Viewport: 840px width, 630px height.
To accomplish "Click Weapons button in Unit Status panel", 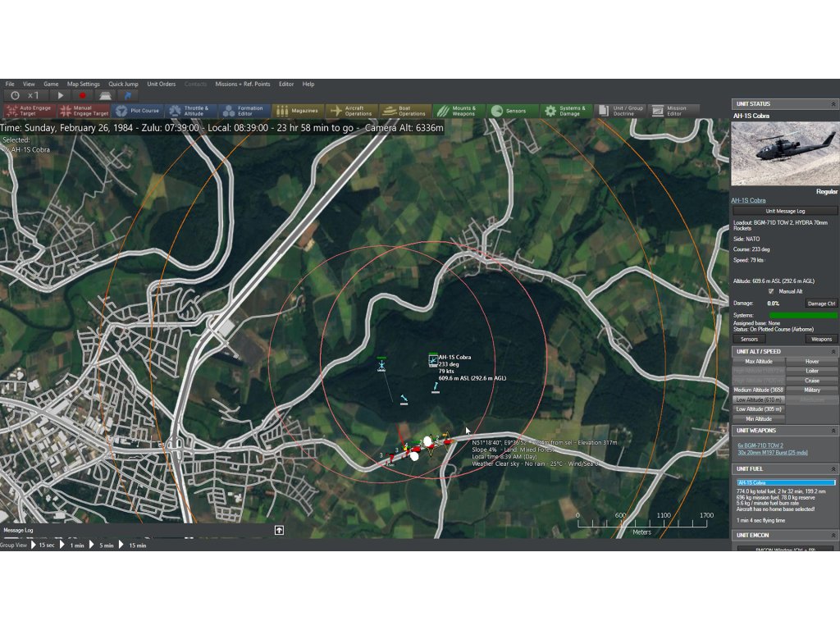I will click(x=821, y=339).
